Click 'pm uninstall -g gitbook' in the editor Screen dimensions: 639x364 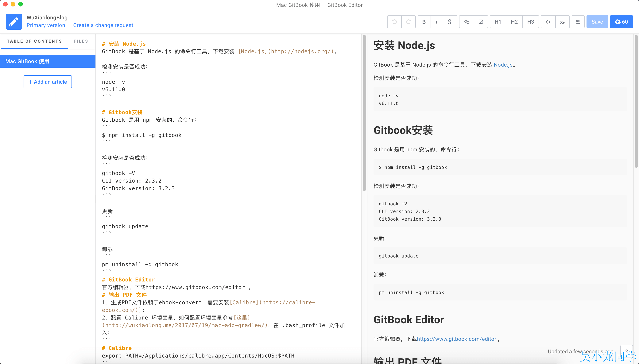(140, 264)
